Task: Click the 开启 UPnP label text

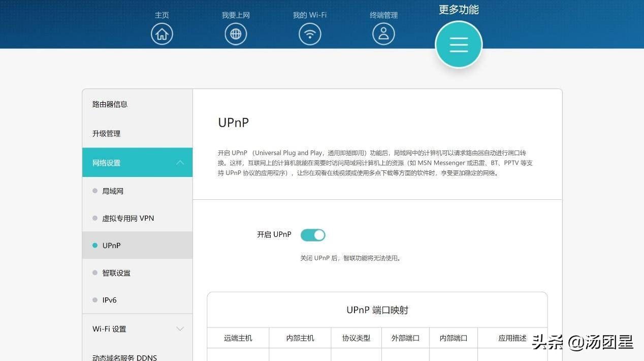Action: click(x=274, y=234)
